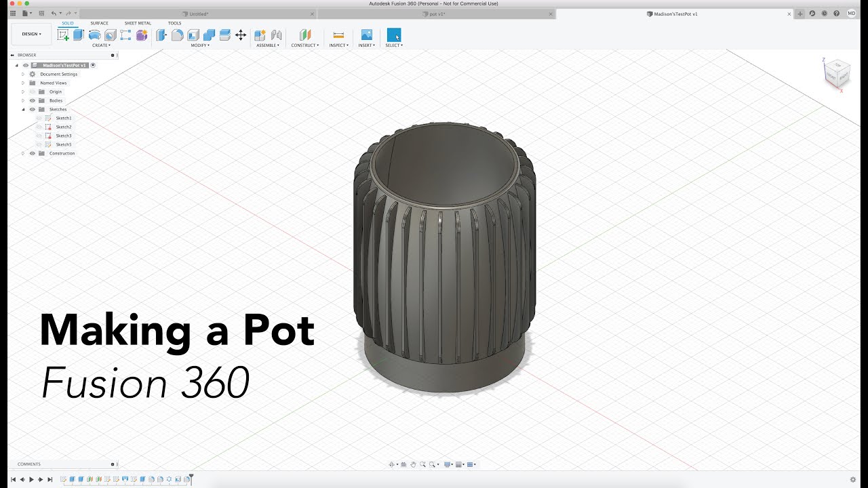
Task: Open the data panel grid icon
Action: coord(12,14)
